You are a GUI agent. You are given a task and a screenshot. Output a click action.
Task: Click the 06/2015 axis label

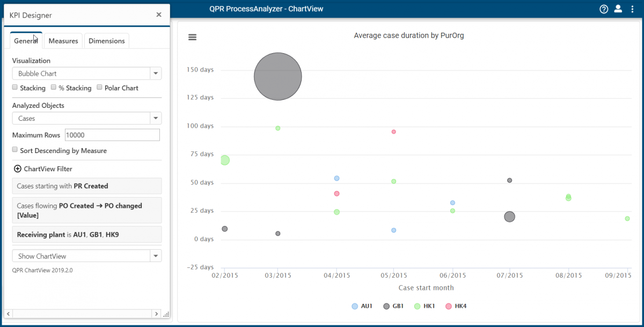452,275
